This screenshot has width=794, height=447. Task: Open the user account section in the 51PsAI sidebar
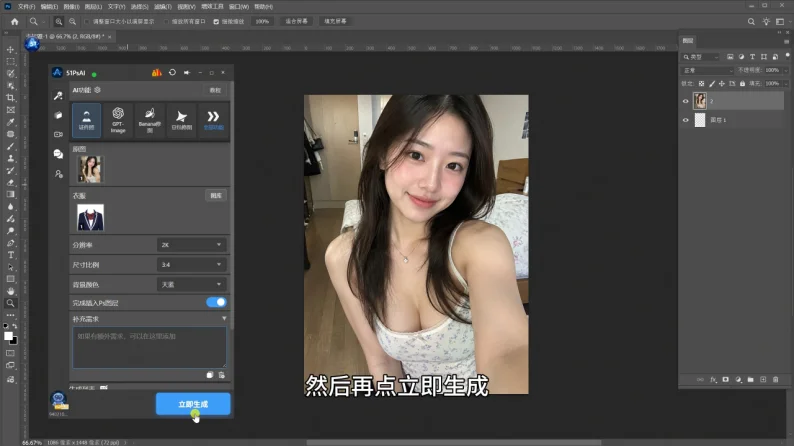58,174
